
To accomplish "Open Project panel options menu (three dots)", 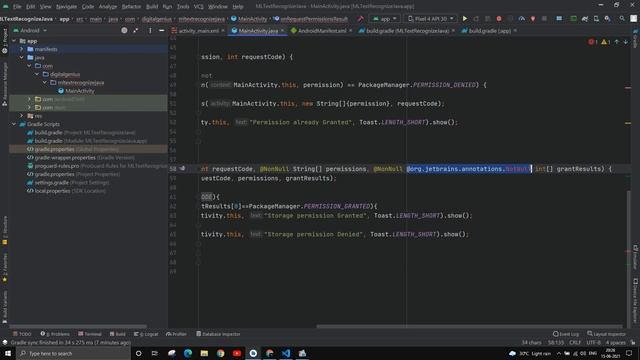I will [x=150, y=31].
